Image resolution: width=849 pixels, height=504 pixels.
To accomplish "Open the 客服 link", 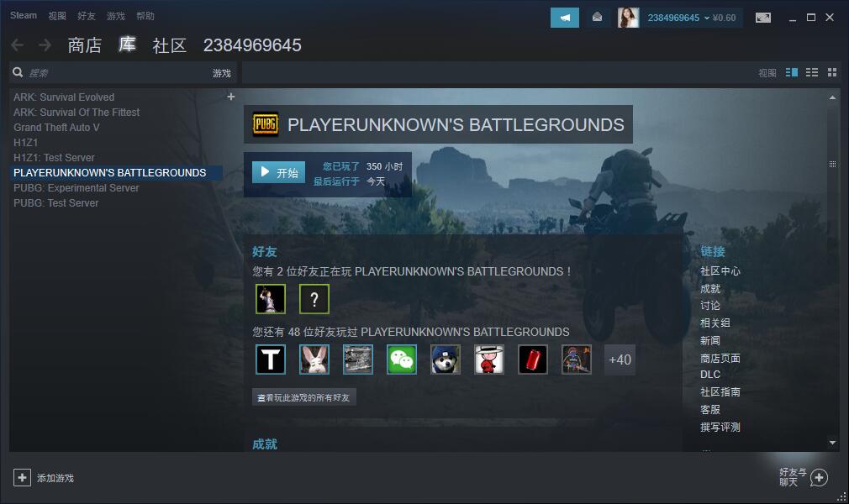I will click(x=709, y=409).
